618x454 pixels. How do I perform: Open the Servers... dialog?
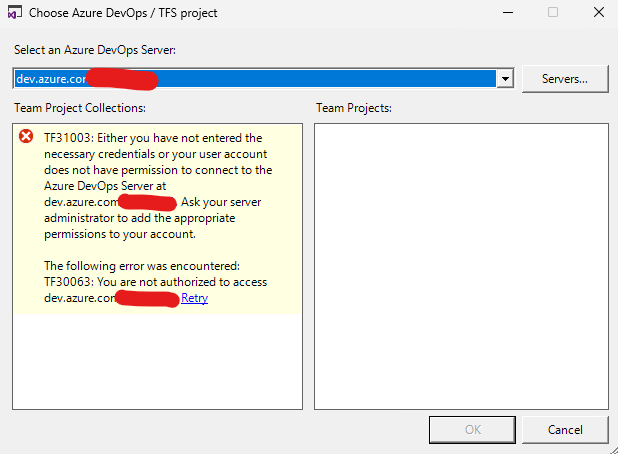pyautogui.click(x=565, y=79)
